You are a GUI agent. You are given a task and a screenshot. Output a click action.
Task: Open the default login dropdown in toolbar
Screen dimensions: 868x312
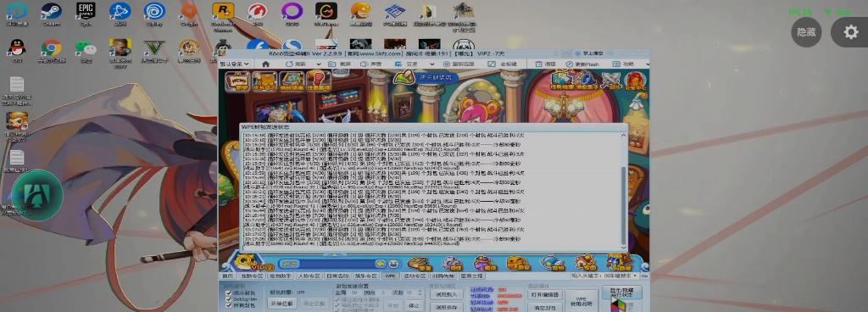tap(235, 64)
